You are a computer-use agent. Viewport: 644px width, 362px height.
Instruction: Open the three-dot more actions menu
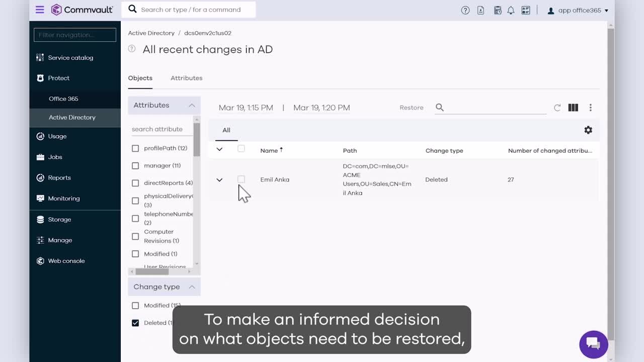click(590, 108)
